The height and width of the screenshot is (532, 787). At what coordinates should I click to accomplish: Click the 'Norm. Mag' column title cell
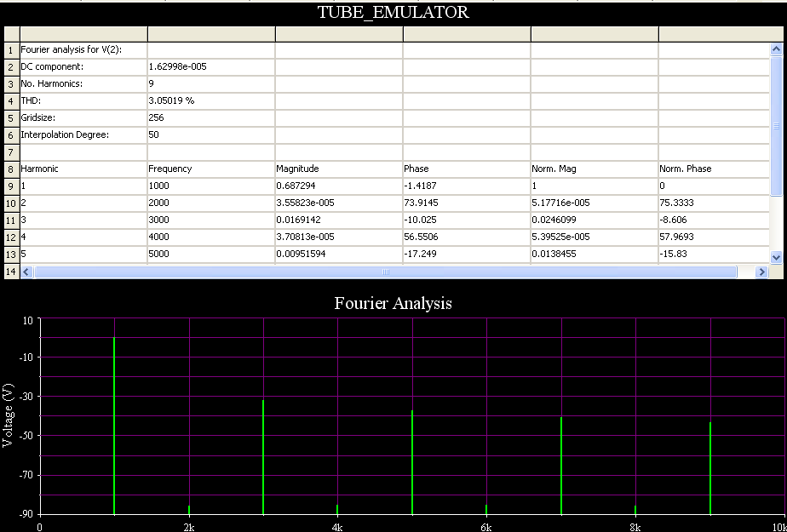click(x=595, y=169)
